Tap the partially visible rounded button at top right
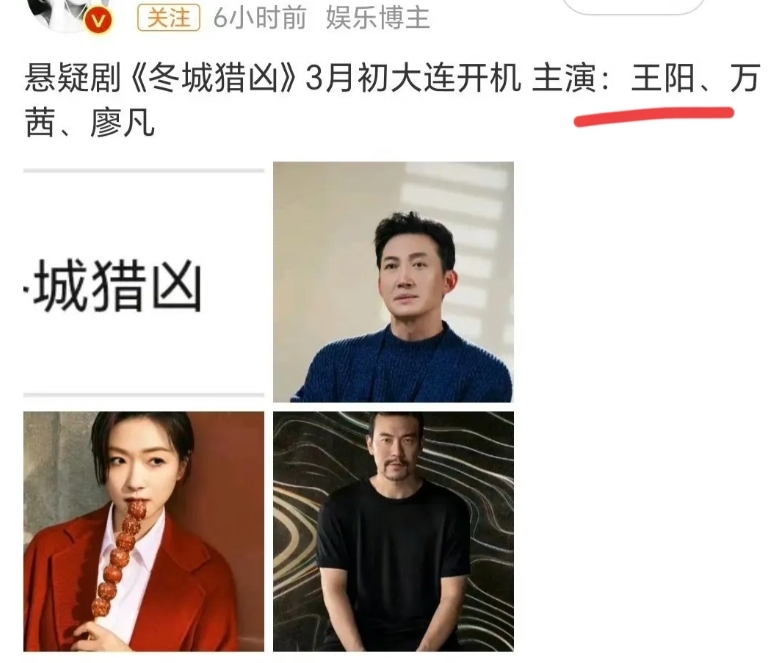The height and width of the screenshot is (663, 772). (x=633, y=6)
